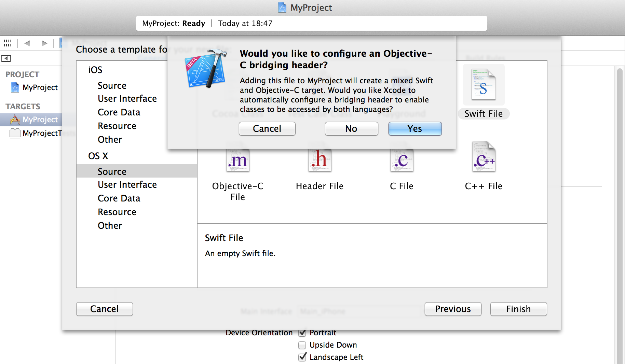Go forward with the right arrow
The width and height of the screenshot is (625, 364).
[x=44, y=43]
